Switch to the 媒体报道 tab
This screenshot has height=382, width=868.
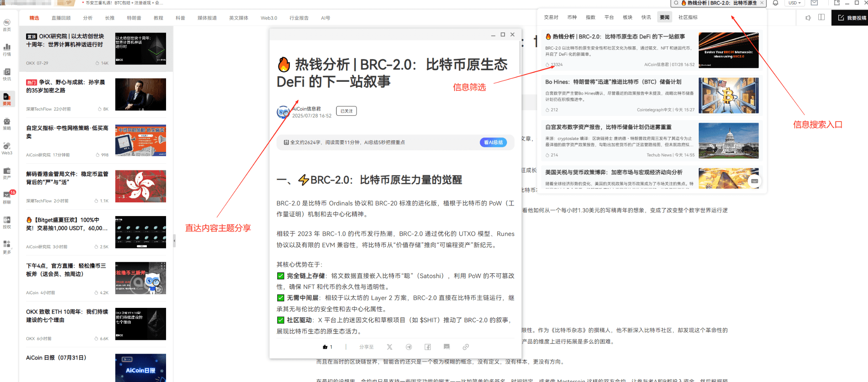coord(207,18)
